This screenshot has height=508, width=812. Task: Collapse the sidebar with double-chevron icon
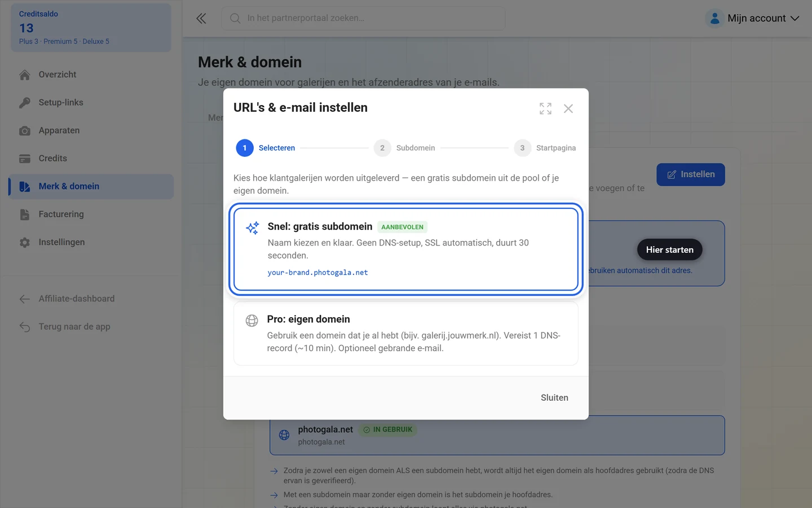[201, 19]
